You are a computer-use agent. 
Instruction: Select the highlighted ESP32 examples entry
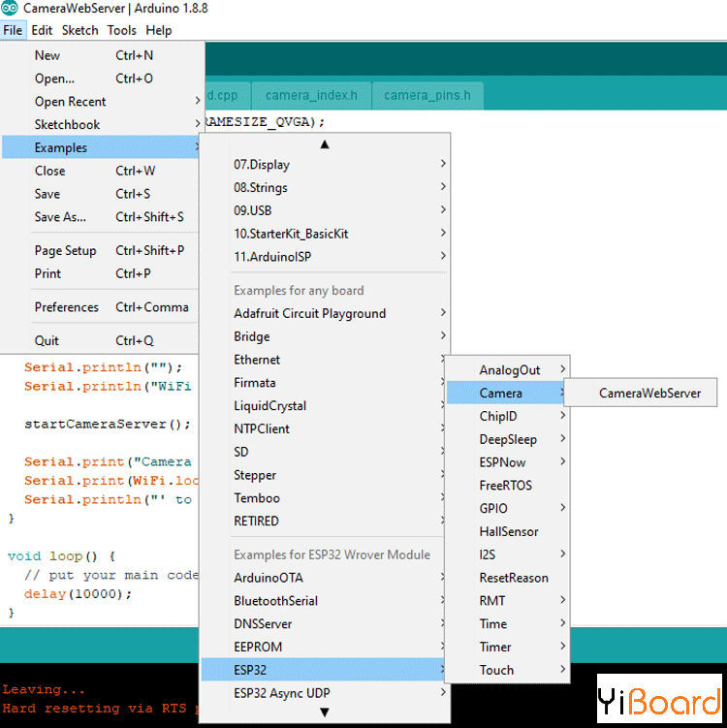[323, 670]
